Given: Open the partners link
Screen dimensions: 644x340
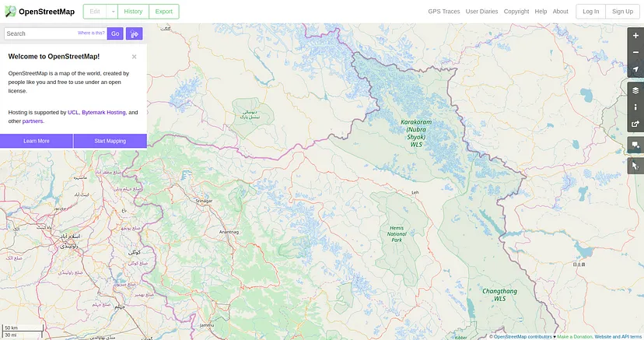Looking at the screenshot, I should [x=33, y=121].
